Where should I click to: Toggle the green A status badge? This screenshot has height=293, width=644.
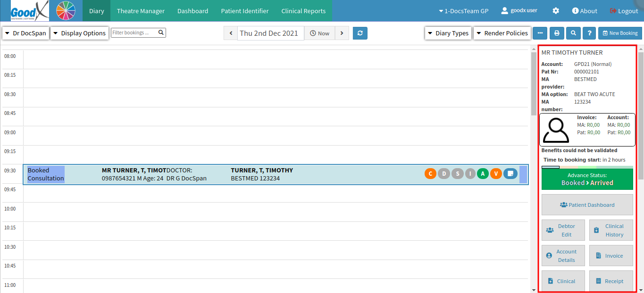pos(483,174)
